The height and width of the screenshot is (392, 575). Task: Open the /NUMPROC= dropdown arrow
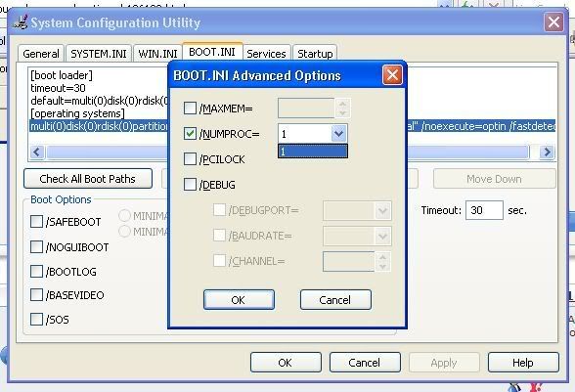click(x=338, y=134)
